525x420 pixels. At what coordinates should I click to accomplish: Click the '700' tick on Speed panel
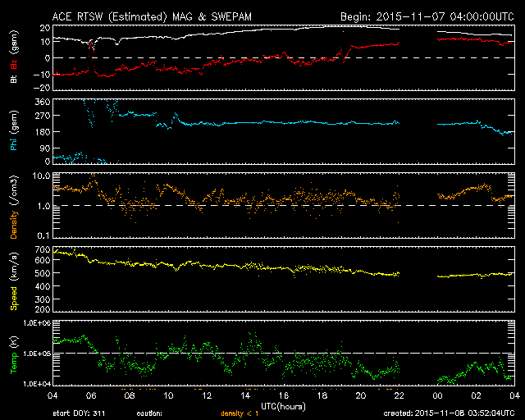43,250
